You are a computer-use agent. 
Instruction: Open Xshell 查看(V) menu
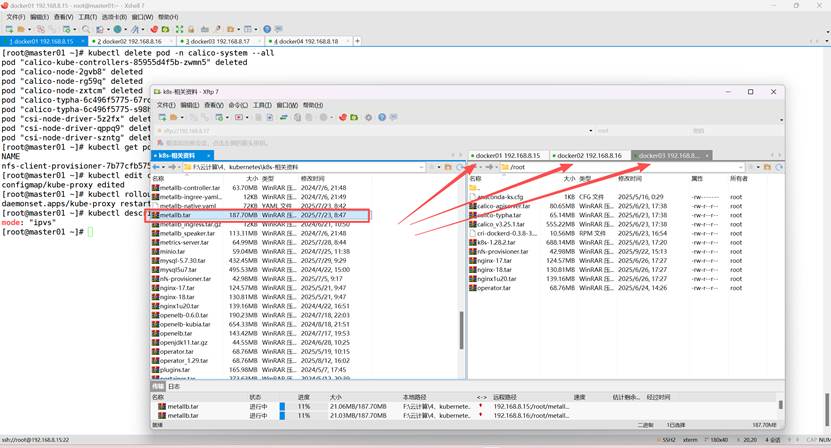[63, 17]
